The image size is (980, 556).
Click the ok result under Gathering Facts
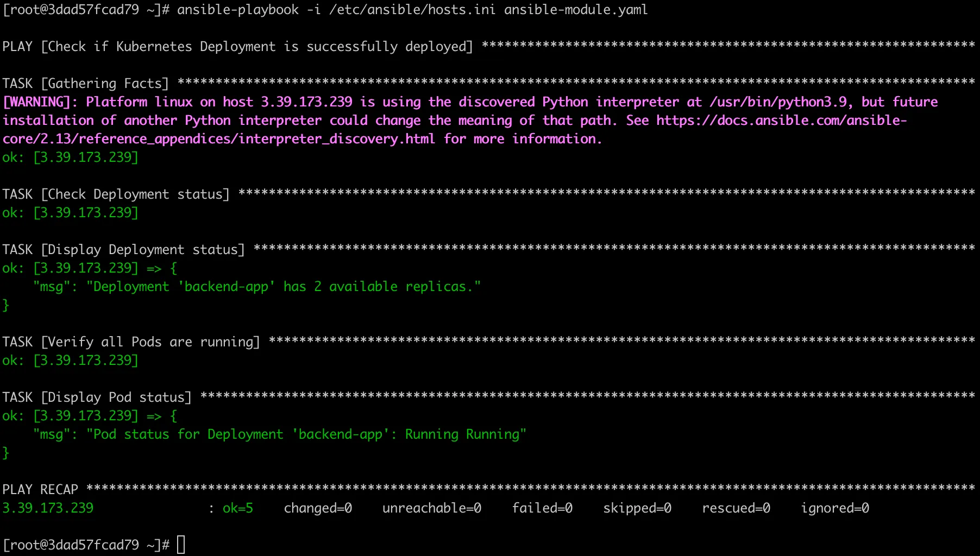click(71, 157)
